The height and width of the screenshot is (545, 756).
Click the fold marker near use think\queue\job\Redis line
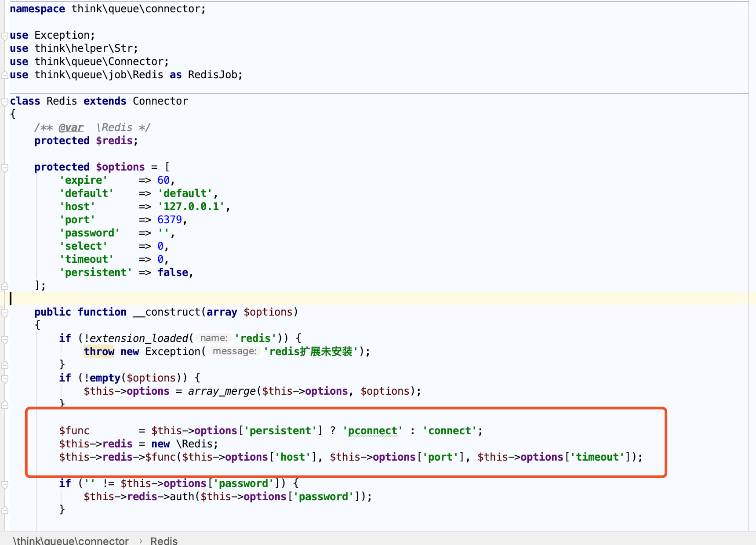pos(4,75)
